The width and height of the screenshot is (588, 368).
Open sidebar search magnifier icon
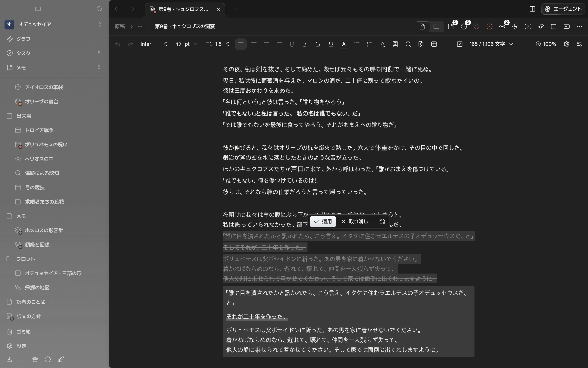pos(99,9)
